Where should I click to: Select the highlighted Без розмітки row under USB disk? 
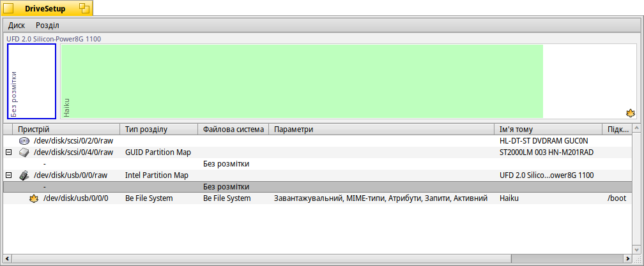[318, 187]
